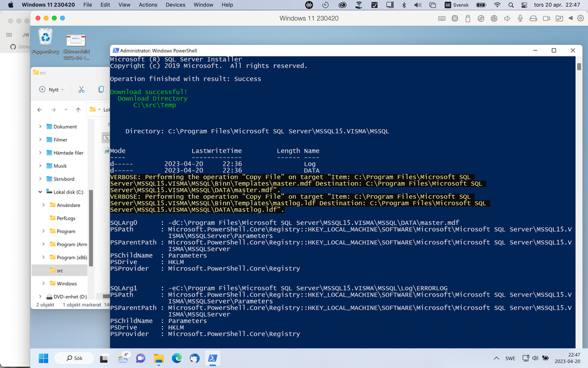Click the Explorer sidebar scrollbar
Viewport: 588px width, 368px height.
click(x=90, y=228)
